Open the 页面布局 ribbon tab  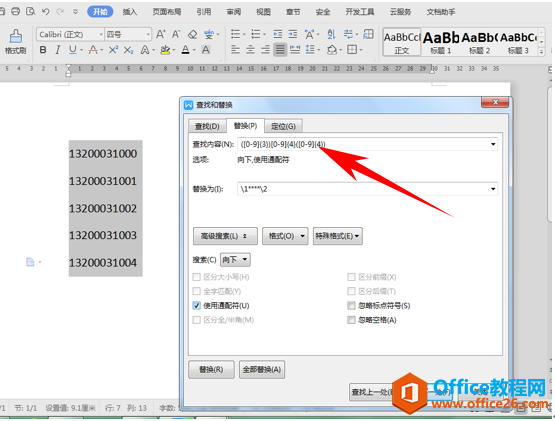(x=167, y=12)
